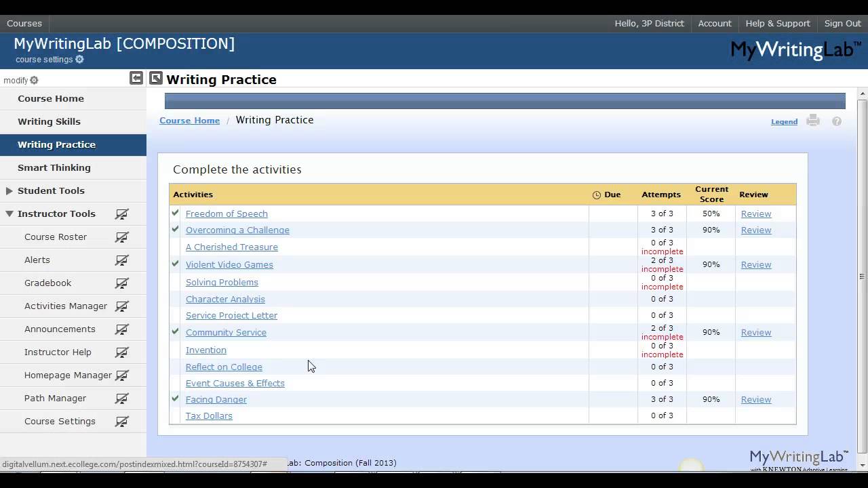Click the printer icon
The image size is (868, 488).
tap(813, 121)
